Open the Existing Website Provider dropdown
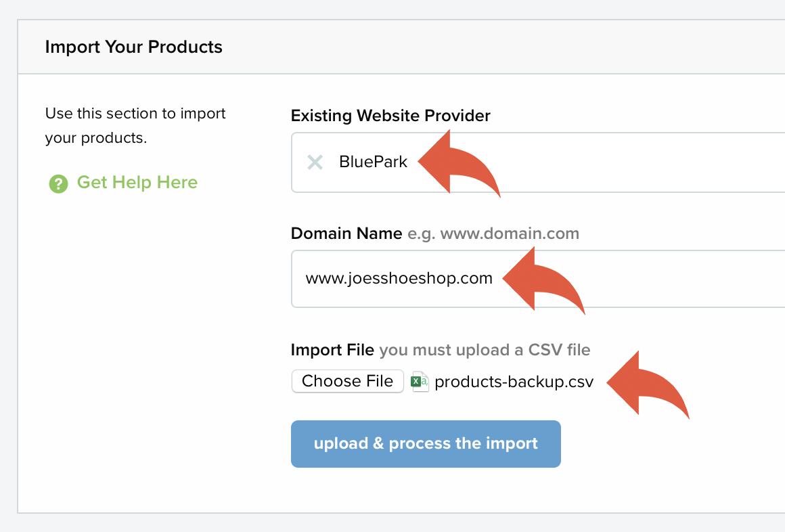The height and width of the screenshot is (532, 785). pos(538,162)
